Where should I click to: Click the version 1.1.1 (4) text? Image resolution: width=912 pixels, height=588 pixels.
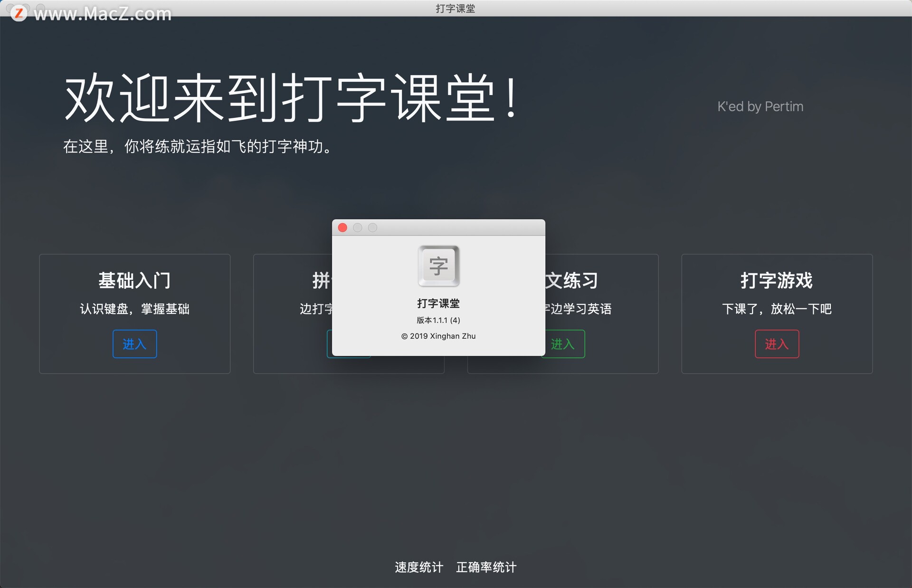coord(438,320)
